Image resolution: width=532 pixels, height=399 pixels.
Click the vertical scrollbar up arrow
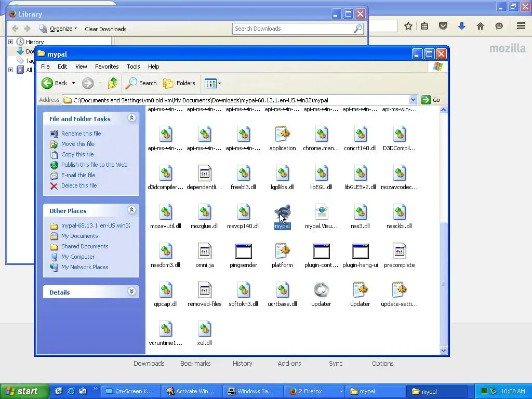443,110
